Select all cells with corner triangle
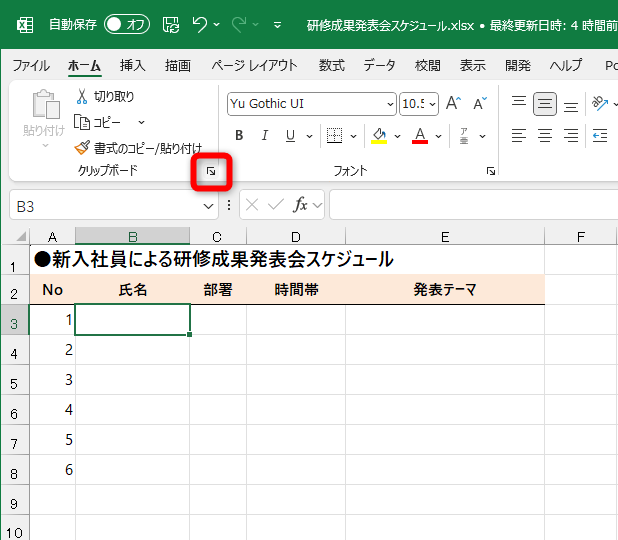The height and width of the screenshot is (540, 618). [x=21, y=236]
